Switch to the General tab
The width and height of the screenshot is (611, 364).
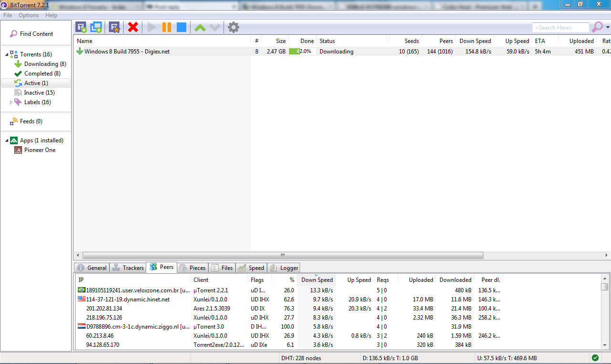(x=92, y=268)
